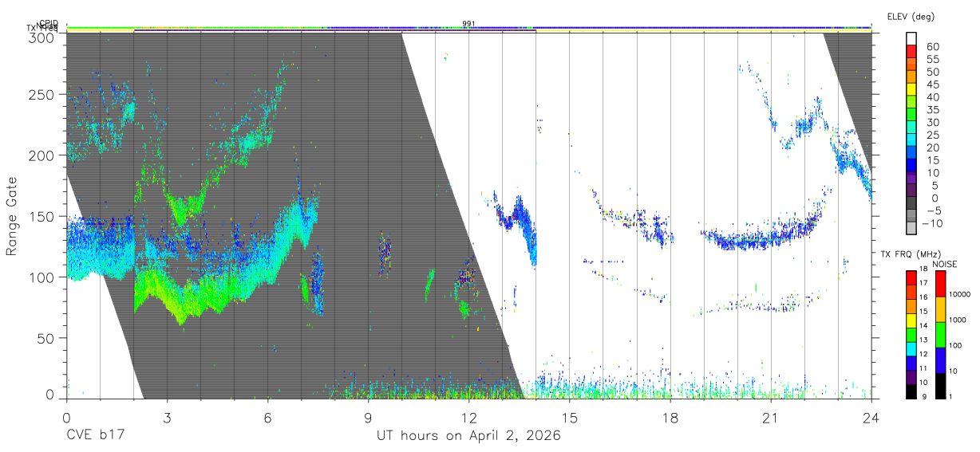Click the ELEV (deg) colorbar title
980x452 pixels.
[x=911, y=17]
